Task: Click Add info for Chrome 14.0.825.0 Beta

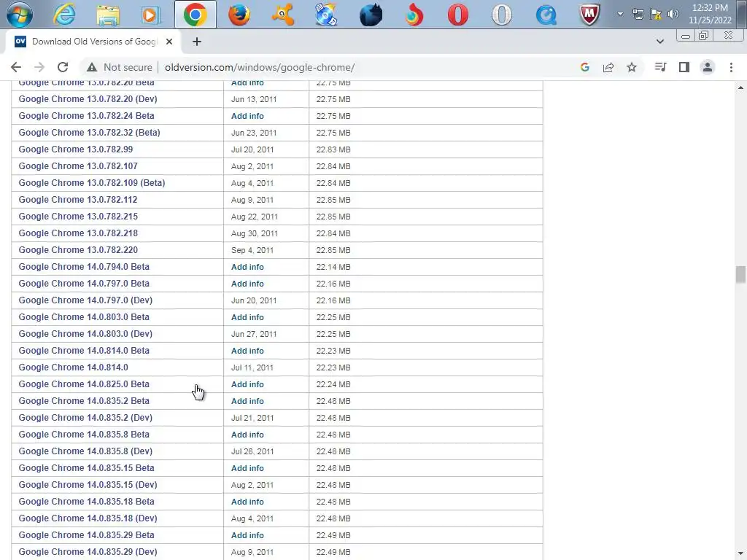Action: [x=247, y=384]
